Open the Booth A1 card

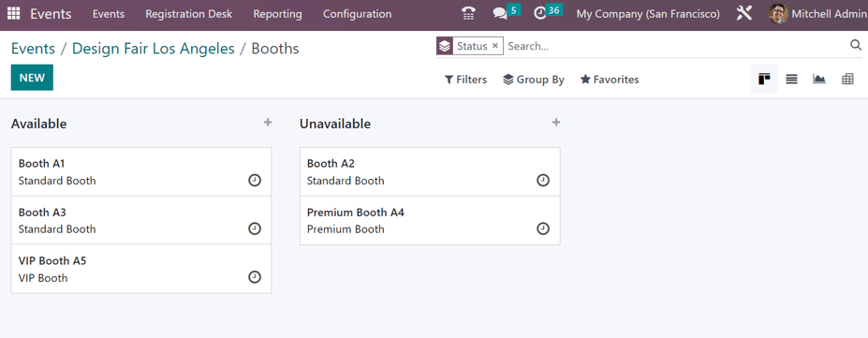pos(141,171)
